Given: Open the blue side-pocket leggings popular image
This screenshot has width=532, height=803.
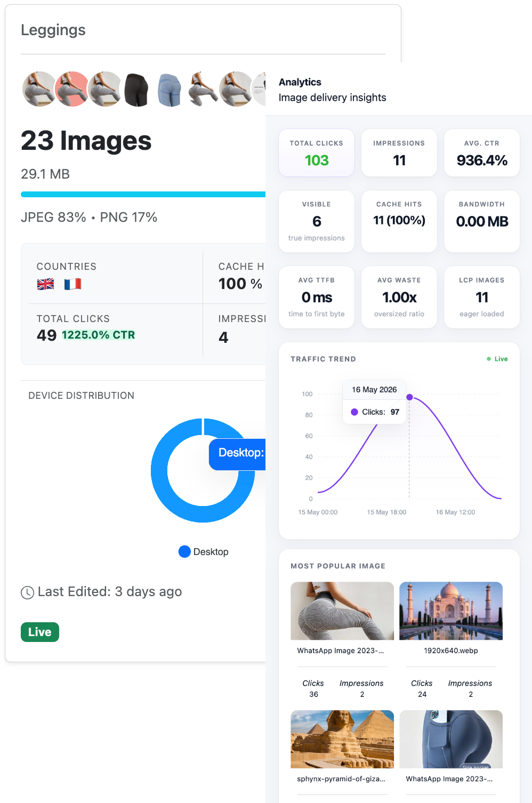Looking at the screenshot, I should [451, 739].
